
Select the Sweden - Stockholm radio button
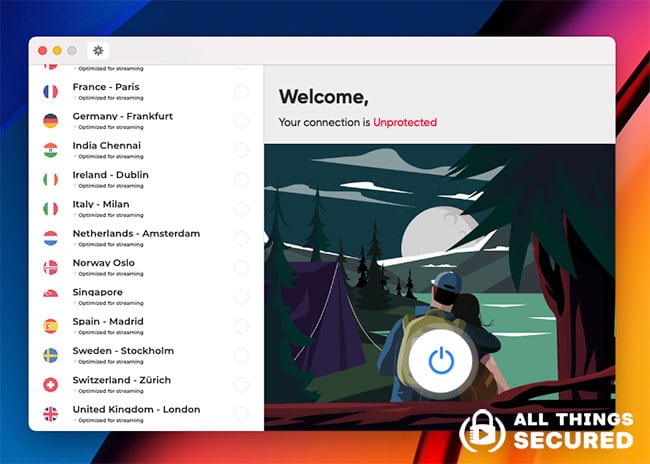(x=241, y=355)
